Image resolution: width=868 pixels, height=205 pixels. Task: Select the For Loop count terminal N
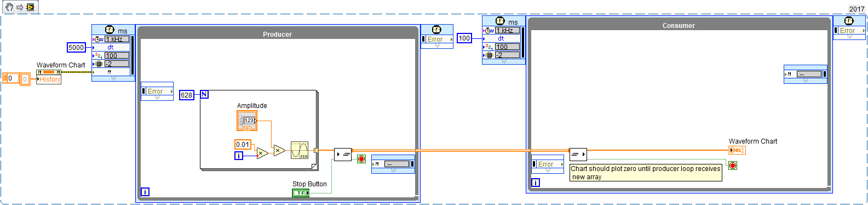pyautogui.click(x=204, y=94)
